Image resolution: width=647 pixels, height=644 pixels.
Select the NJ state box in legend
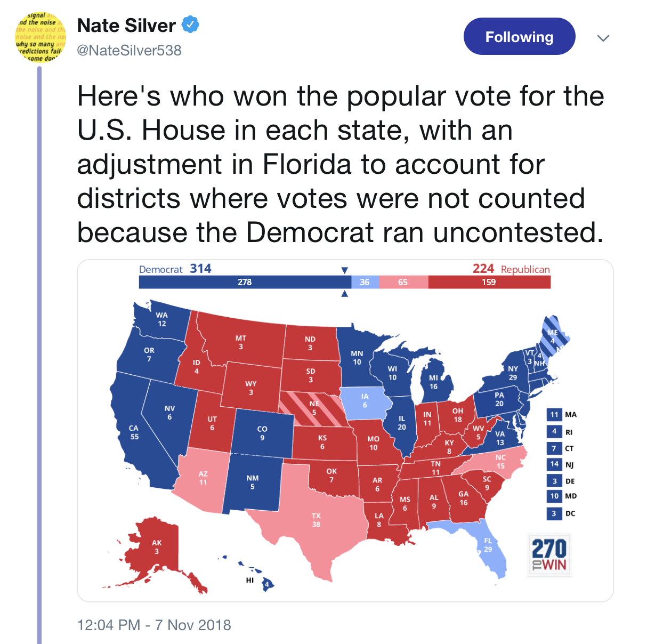click(554, 464)
